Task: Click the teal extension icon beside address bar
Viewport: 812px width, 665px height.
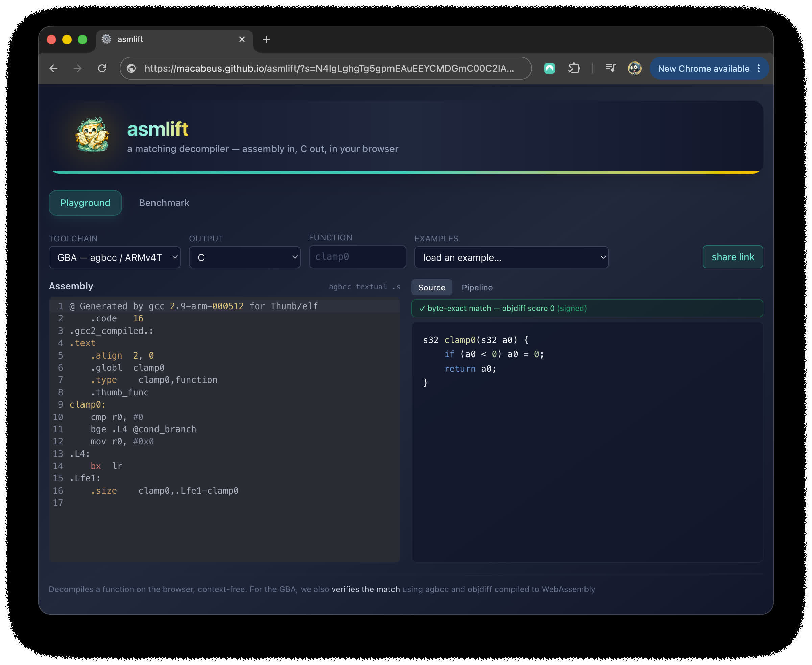Action: point(550,68)
